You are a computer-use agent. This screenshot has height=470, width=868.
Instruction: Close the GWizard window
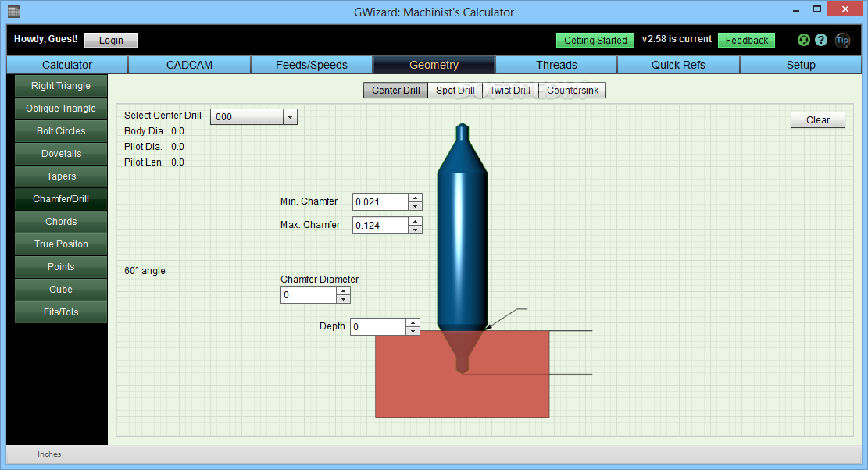(x=845, y=9)
